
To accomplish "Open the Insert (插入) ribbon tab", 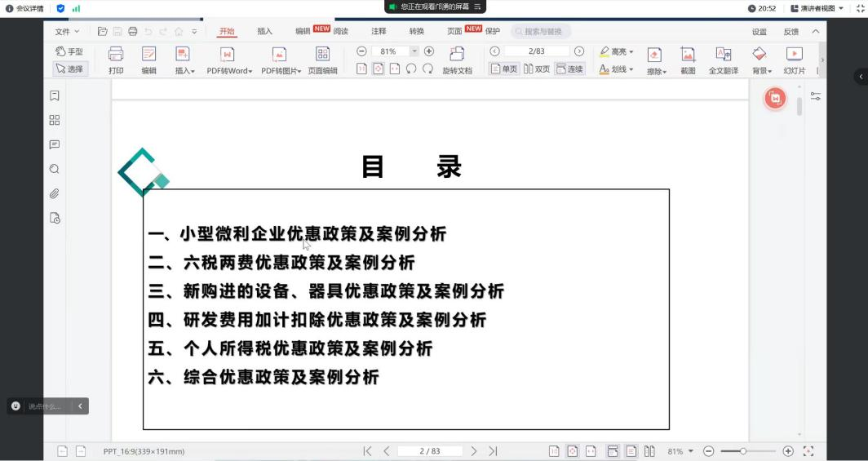I will tap(264, 31).
